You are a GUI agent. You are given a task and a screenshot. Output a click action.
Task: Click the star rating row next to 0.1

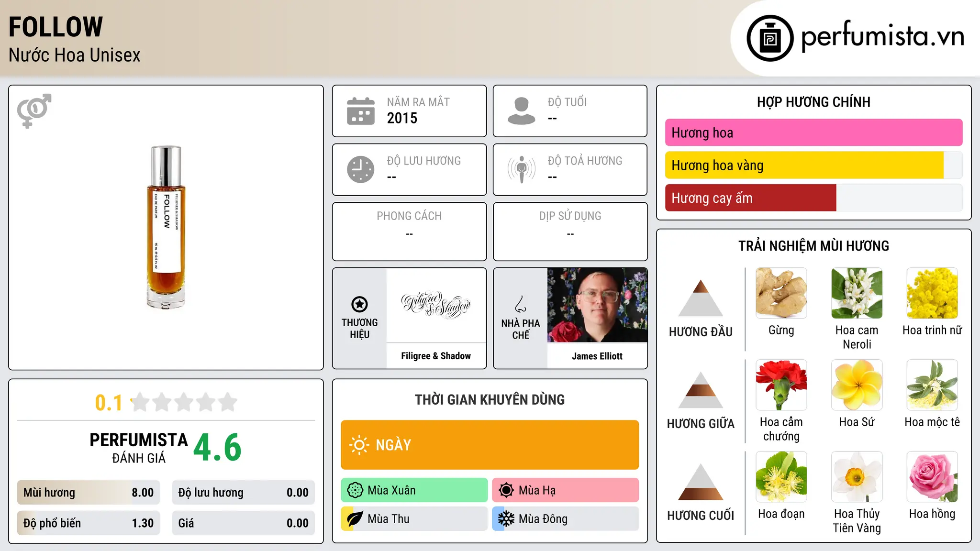pos(184,402)
